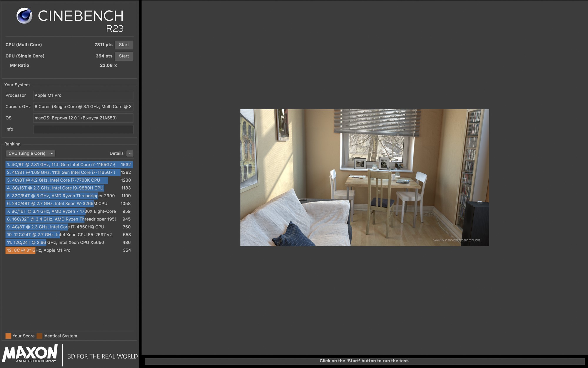Select the Apple M1 Pro orange ranking row

tap(69, 250)
